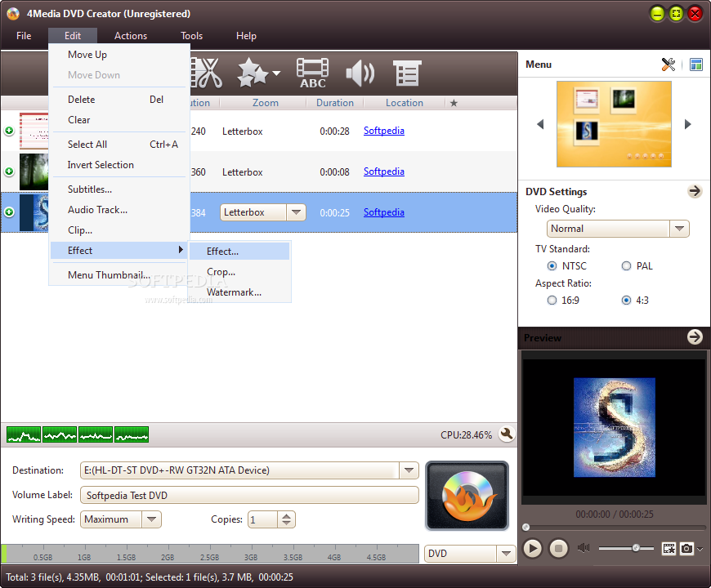The width and height of the screenshot is (711, 588).
Task: Choose Select All in Edit menu
Action: [119, 145]
